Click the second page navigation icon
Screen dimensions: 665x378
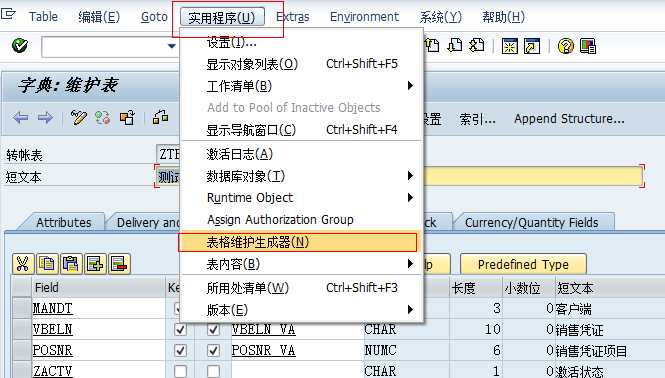(455, 45)
